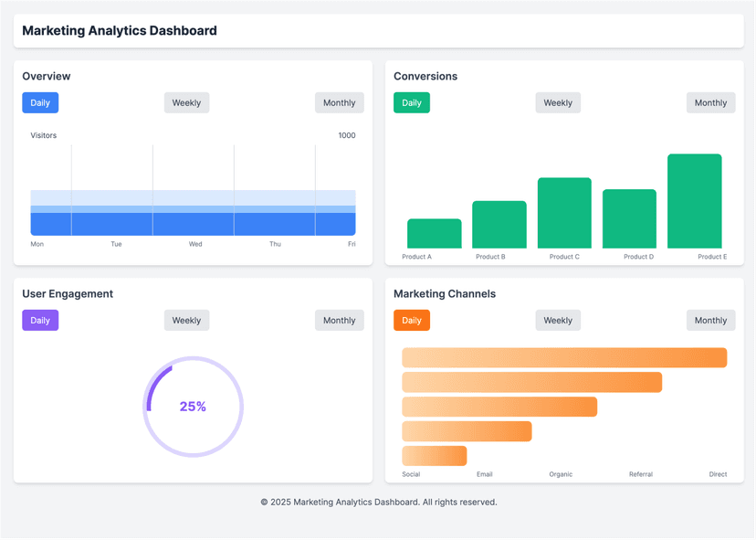Switch Conversions to Weekly view

pyautogui.click(x=558, y=102)
